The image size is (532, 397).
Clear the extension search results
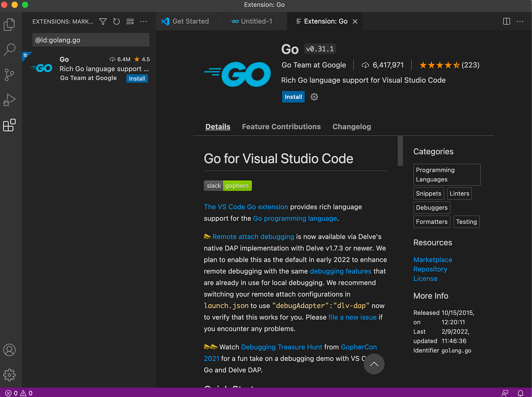130,21
